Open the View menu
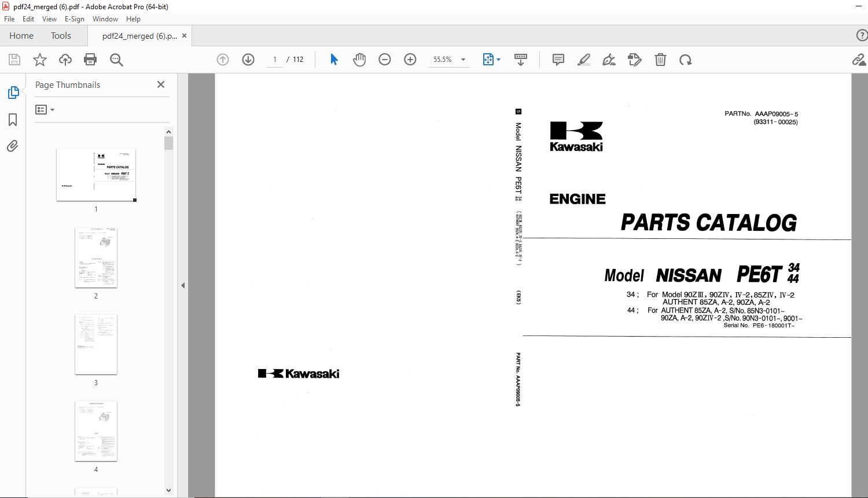Image resolution: width=868 pixels, height=498 pixels. 49,19
